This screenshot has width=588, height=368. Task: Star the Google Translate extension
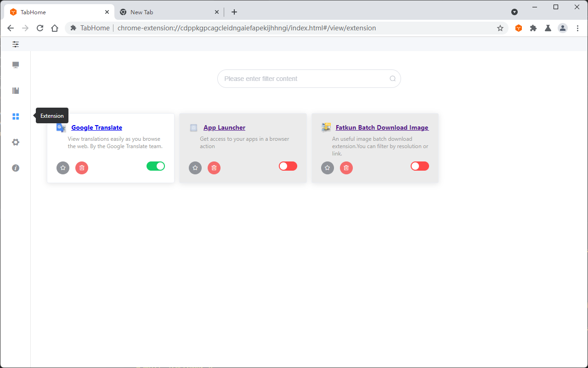pos(62,167)
